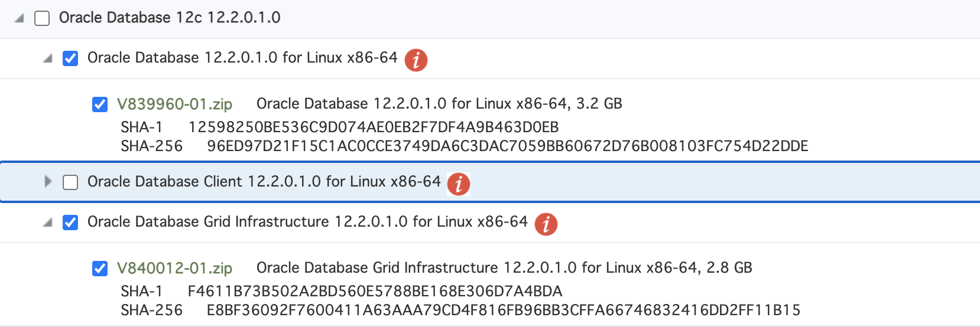The height and width of the screenshot is (327, 980).
Task: Select the Oracle Database 12c 12.2.0.1.0 title
Action: [x=170, y=18]
